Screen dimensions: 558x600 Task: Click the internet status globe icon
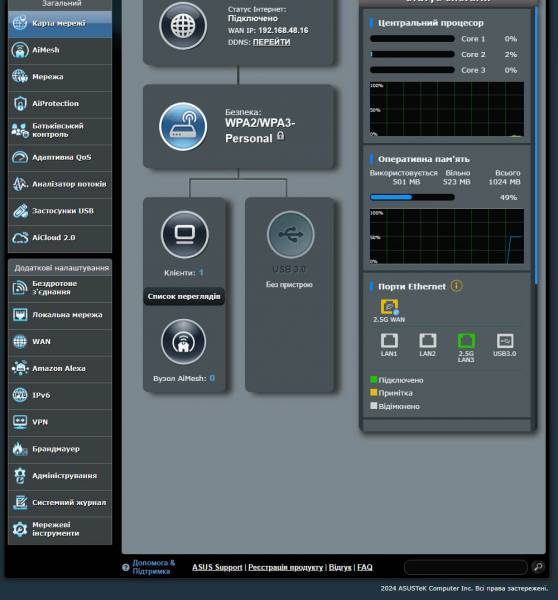pos(183,26)
